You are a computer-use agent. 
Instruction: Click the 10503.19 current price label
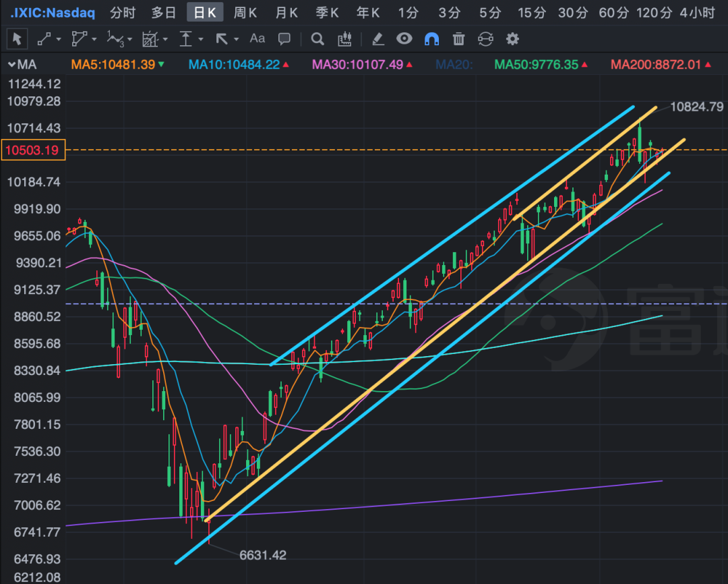(33, 150)
